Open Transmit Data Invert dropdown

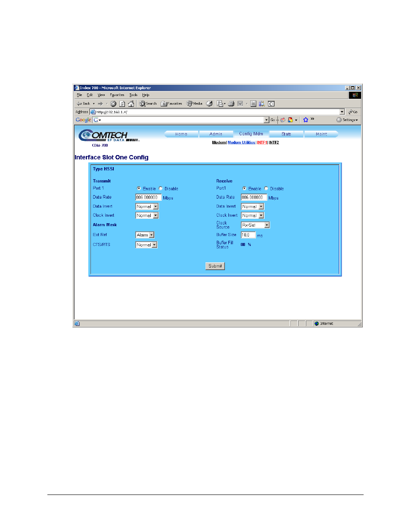coord(147,207)
